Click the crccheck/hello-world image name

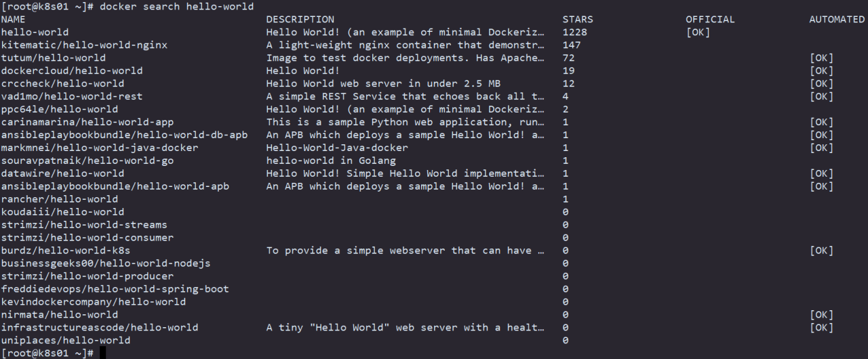[x=62, y=84]
